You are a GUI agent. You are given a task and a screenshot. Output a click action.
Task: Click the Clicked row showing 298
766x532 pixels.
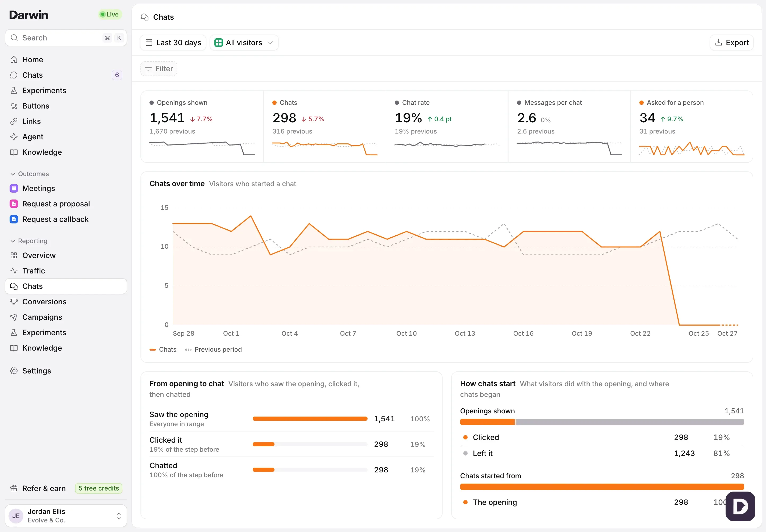coord(602,437)
